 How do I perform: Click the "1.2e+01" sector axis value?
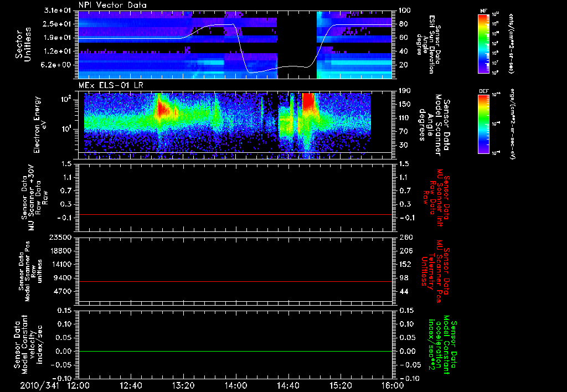(58, 51)
